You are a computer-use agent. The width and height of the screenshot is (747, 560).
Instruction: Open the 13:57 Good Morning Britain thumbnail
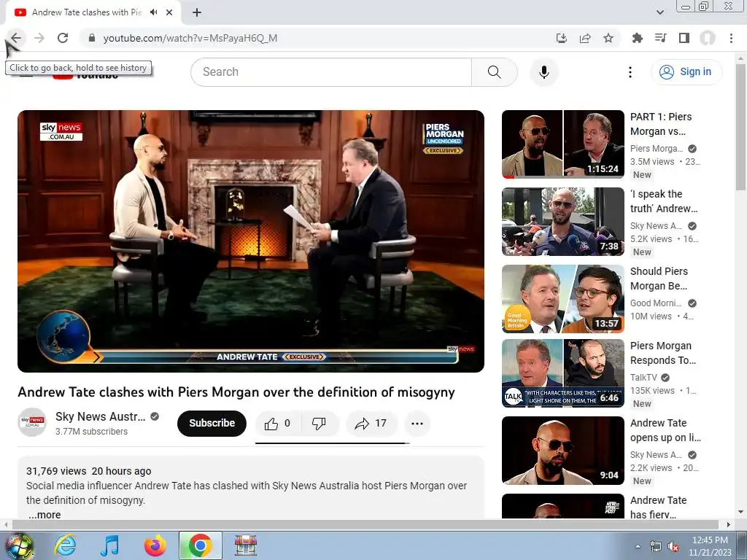(x=563, y=299)
